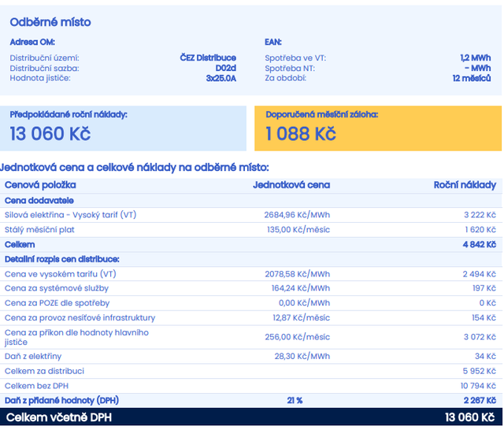Select the '21 %' VAT rate
Viewport: 504px width, 430px height.
click(295, 400)
